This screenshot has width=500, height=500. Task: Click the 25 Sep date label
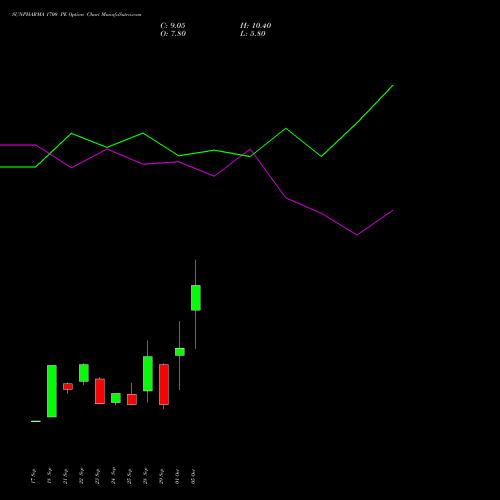point(129,476)
